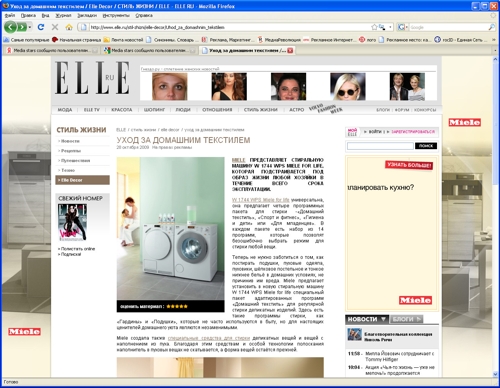The width and height of the screenshot is (500, 388).
Task: Click the grey Stop loading X icon
Action: [x=55, y=27]
